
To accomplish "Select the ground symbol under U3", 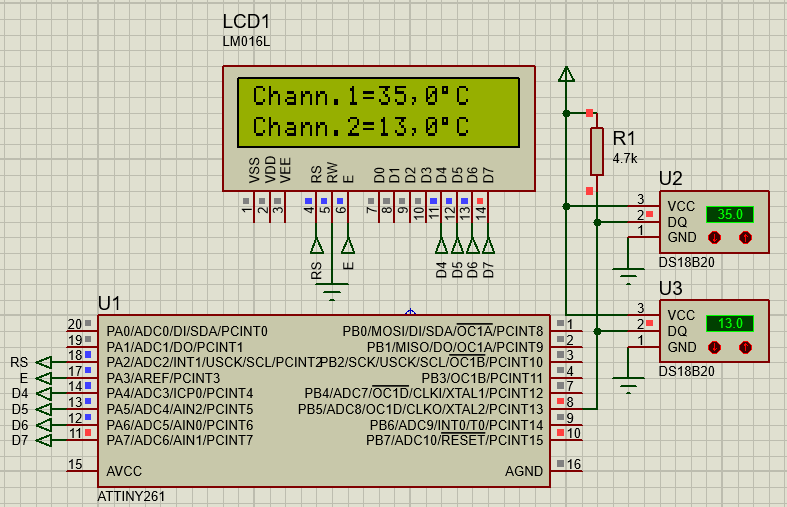I will point(629,384).
